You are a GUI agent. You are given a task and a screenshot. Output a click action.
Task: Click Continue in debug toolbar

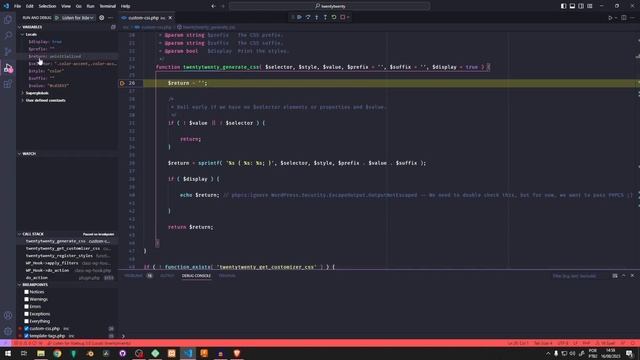click(299, 17)
